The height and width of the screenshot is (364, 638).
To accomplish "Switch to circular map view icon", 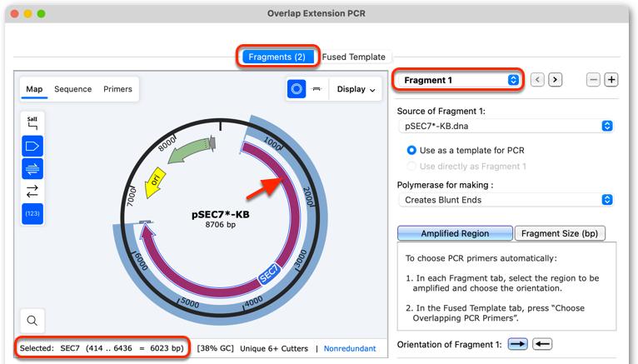I will pos(297,88).
